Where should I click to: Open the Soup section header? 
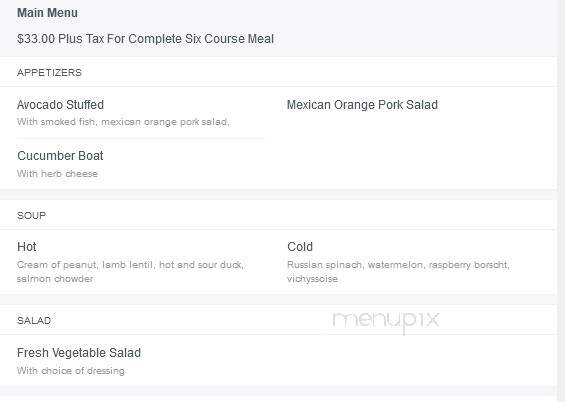pyautogui.click(x=31, y=216)
